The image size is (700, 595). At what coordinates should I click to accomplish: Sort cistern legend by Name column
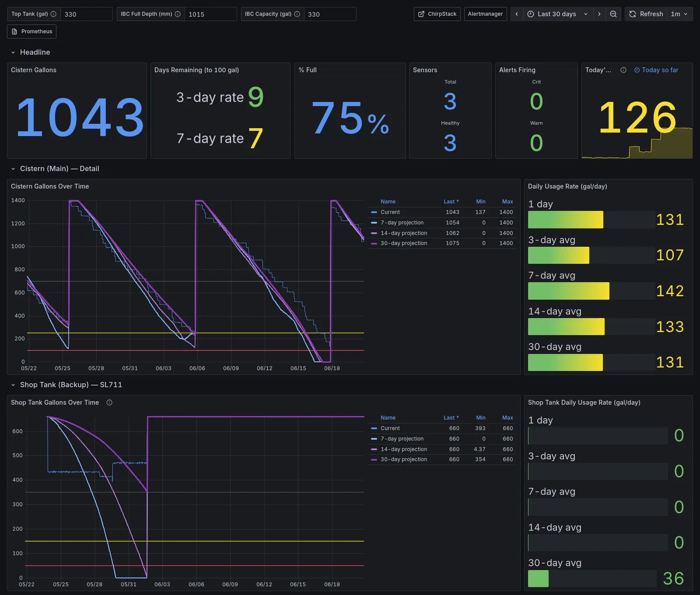tap(388, 202)
